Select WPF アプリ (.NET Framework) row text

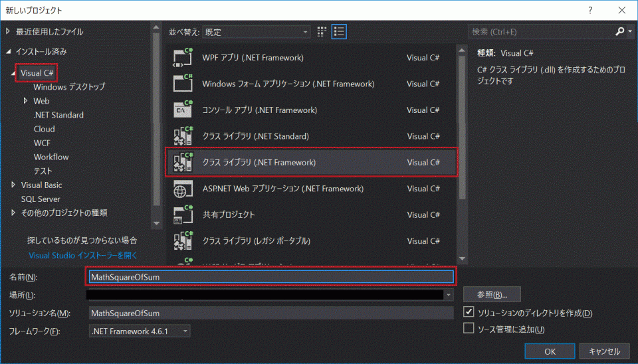click(253, 58)
